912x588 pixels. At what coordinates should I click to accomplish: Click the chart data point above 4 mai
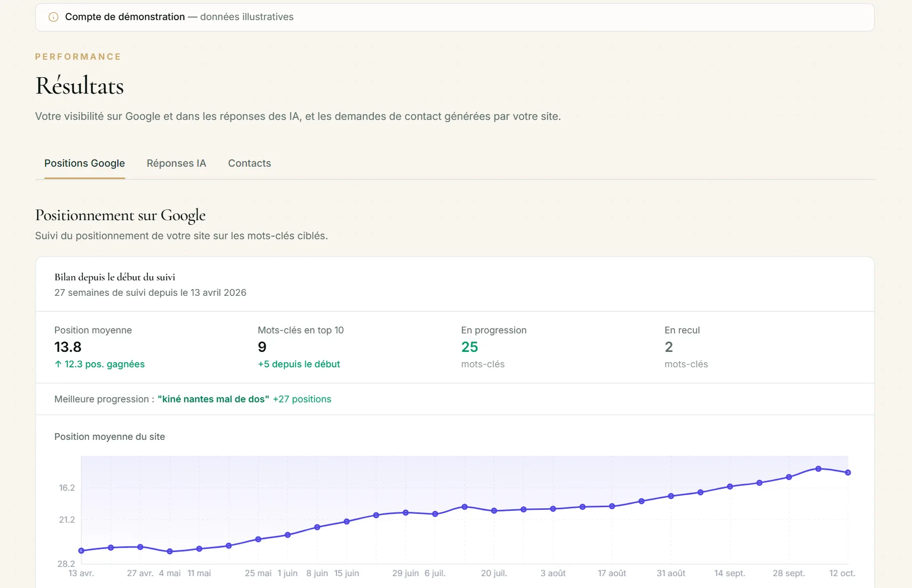(x=170, y=552)
